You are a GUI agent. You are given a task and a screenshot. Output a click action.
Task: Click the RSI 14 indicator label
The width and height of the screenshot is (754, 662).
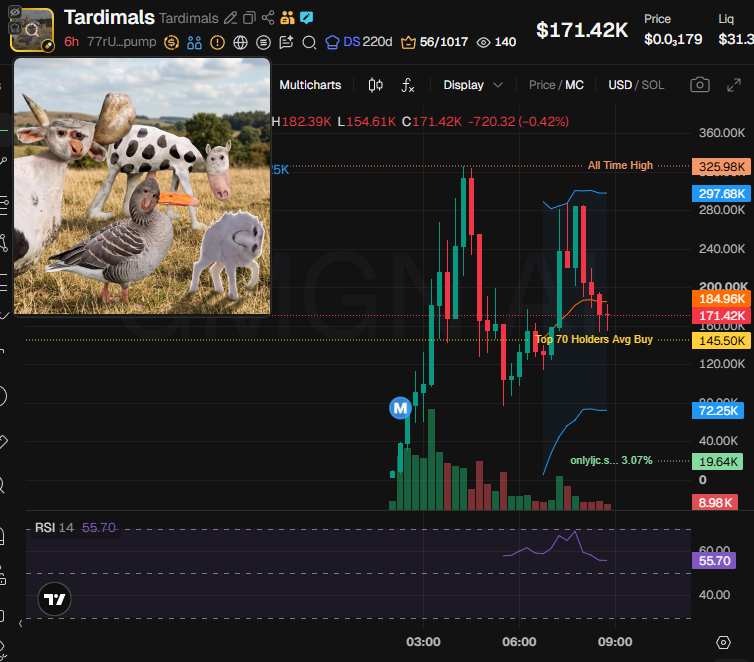coord(54,527)
